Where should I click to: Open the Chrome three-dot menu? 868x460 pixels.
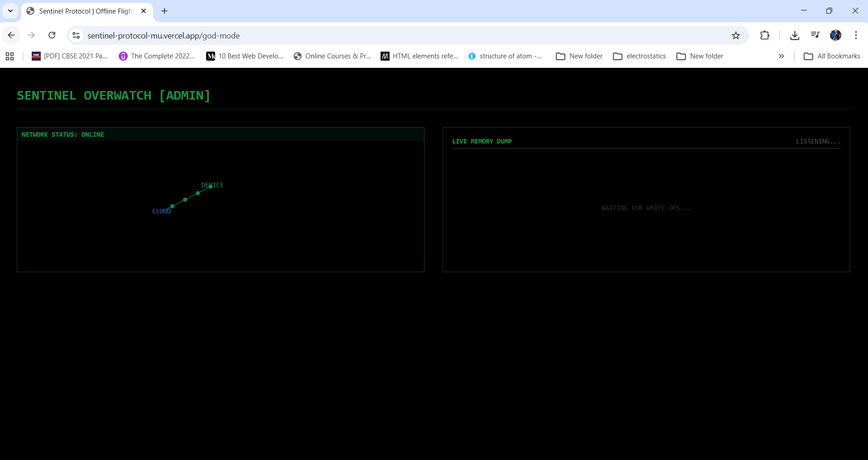point(856,35)
